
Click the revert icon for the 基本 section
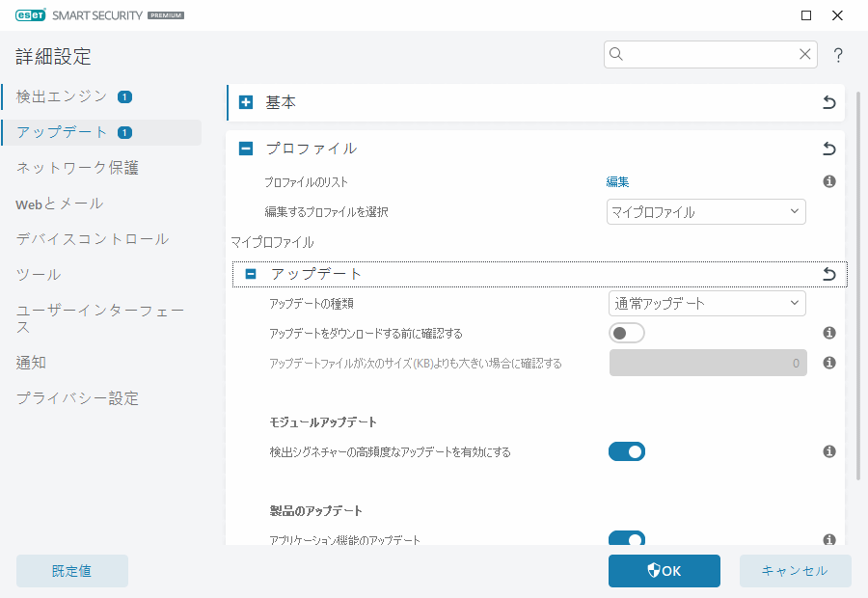point(827,102)
